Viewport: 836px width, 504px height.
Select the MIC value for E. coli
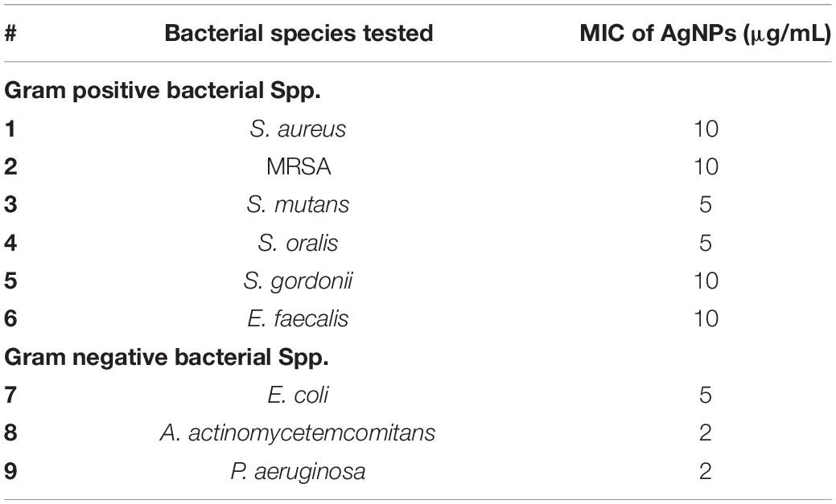[706, 395]
